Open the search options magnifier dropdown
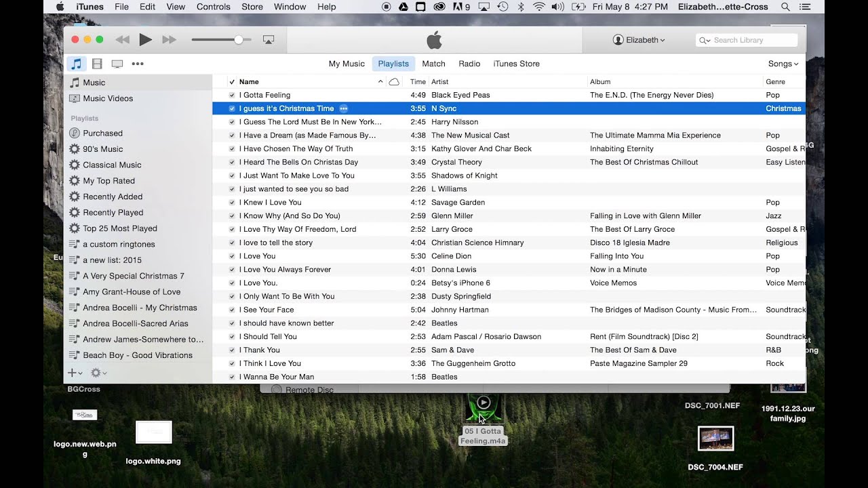This screenshot has width=868, height=488. click(705, 41)
